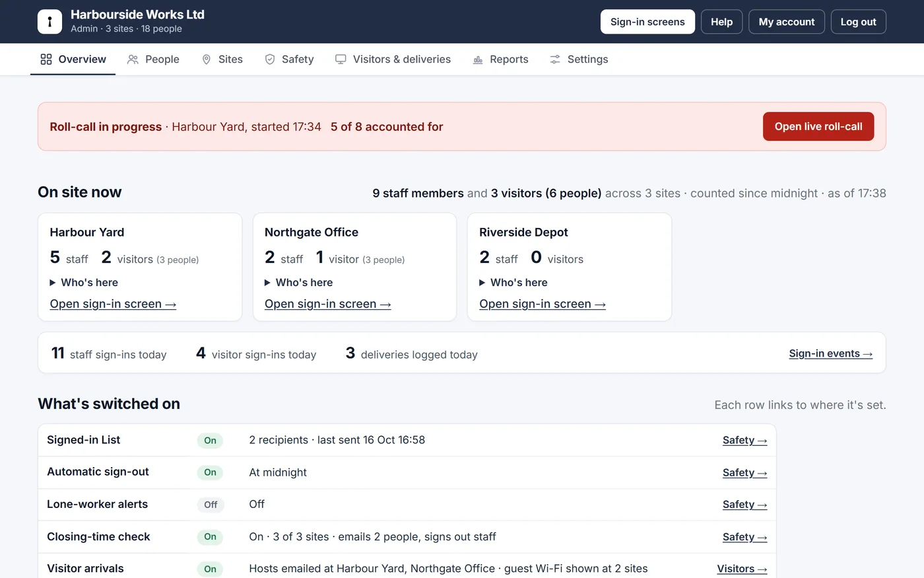Open sign-in screen for Northgate Office
The image size is (924, 578).
tap(328, 304)
